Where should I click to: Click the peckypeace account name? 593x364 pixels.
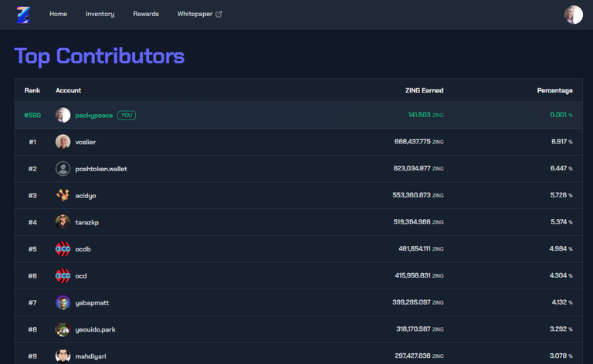[93, 115]
